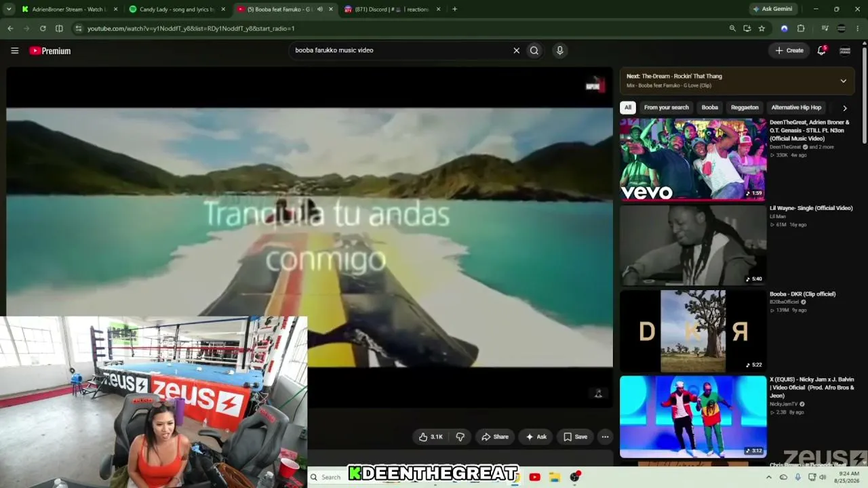The height and width of the screenshot is (488, 868).
Task: View site information icon in address bar
Action: click(79, 28)
